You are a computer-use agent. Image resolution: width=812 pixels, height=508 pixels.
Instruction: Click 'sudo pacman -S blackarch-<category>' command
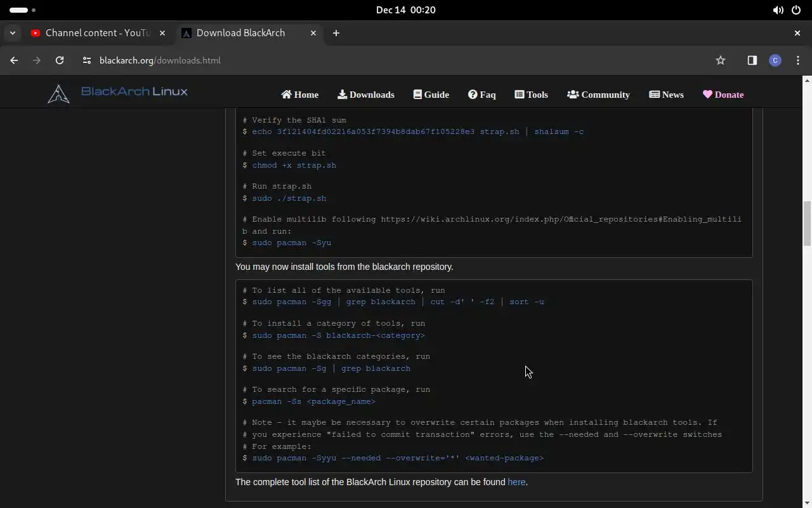coord(339,335)
